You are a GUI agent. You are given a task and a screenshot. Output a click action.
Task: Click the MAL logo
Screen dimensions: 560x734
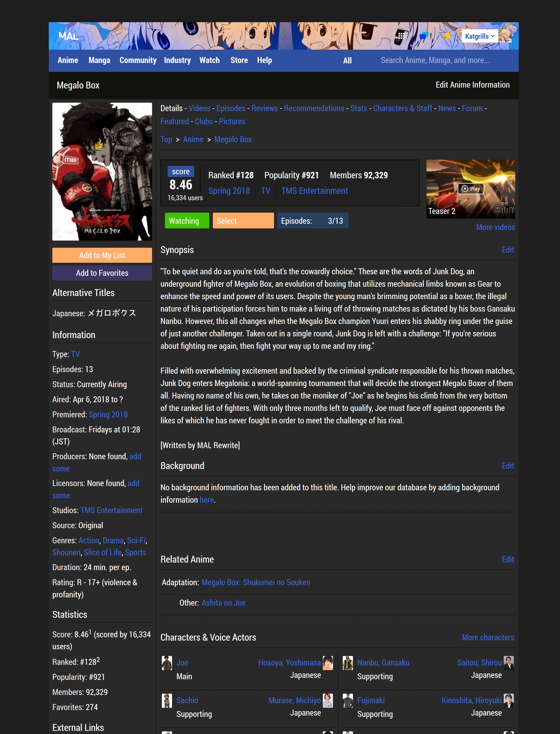(68, 36)
